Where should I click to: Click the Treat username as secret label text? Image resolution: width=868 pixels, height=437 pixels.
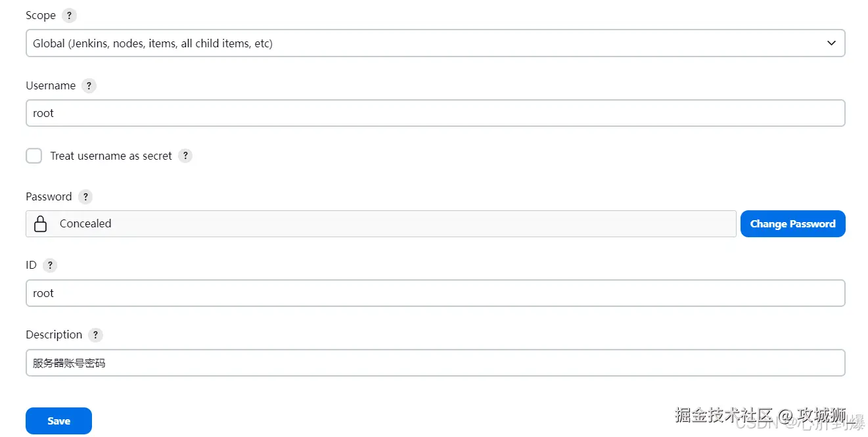(111, 156)
